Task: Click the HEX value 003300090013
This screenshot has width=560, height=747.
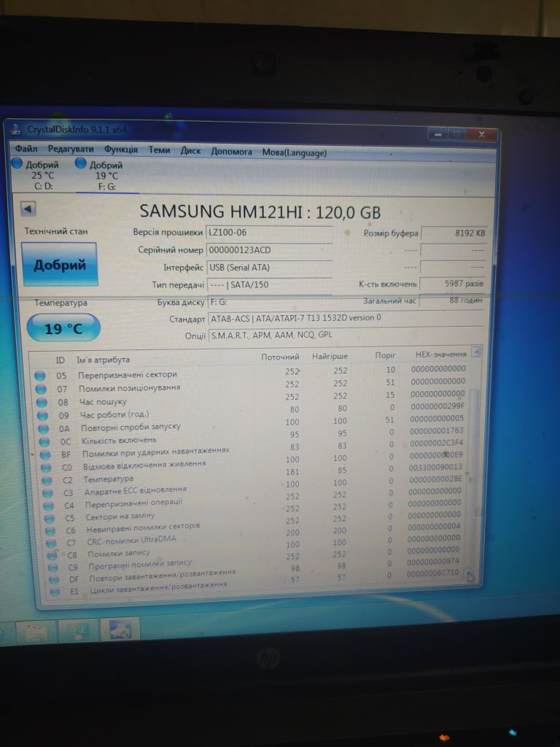Action: click(435, 468)
